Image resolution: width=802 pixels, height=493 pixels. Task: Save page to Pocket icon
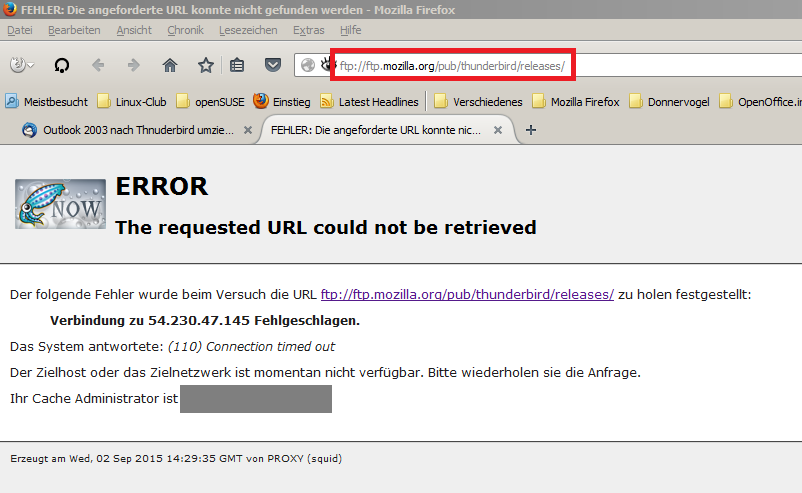273,65
